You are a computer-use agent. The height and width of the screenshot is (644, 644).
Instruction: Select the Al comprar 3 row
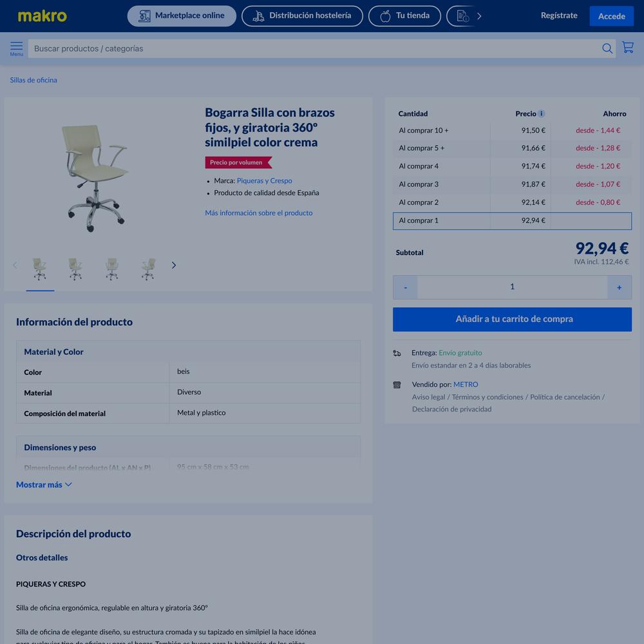(x=512, y=184)
